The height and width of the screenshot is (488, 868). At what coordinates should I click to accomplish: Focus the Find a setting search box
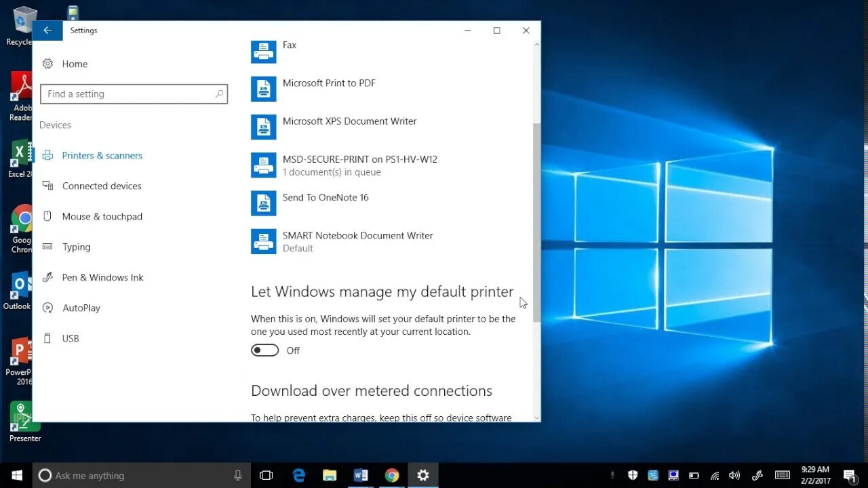pyautogui.click(x=134, y=94)
